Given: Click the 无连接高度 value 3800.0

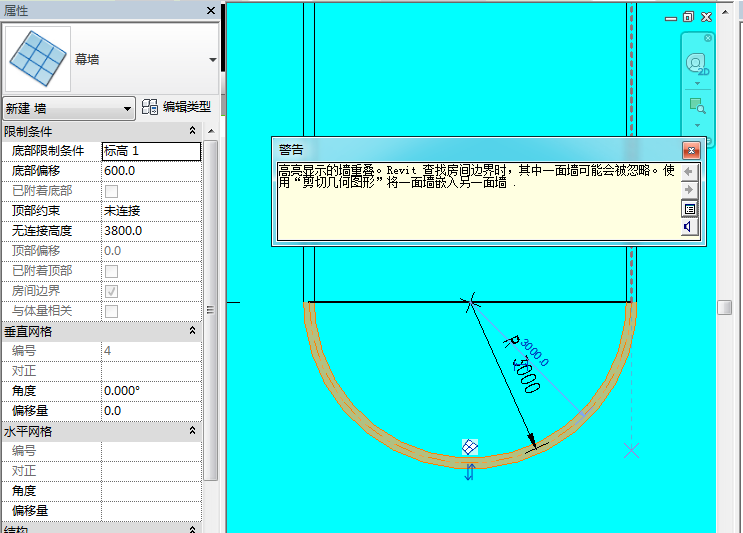Looking at the screenshot, I should (x=151, y=231).
